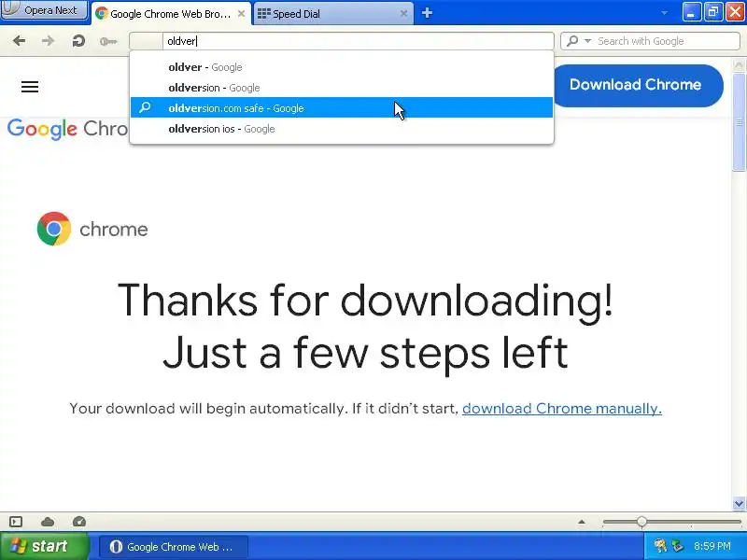Viewport: 747px width, 560px height.
Task: Toggle the Opera Turbo speedometer icon
Action: tap(79, 522)
